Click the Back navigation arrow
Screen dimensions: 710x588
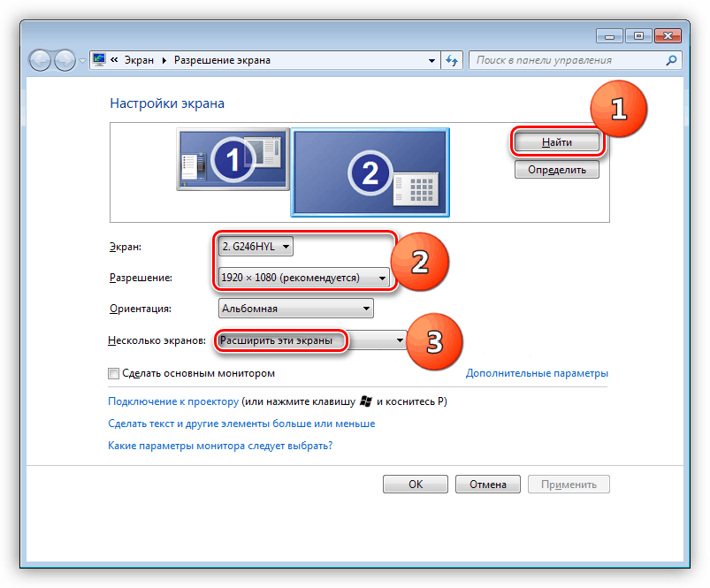pyautogui.click(x=40, y=60)
